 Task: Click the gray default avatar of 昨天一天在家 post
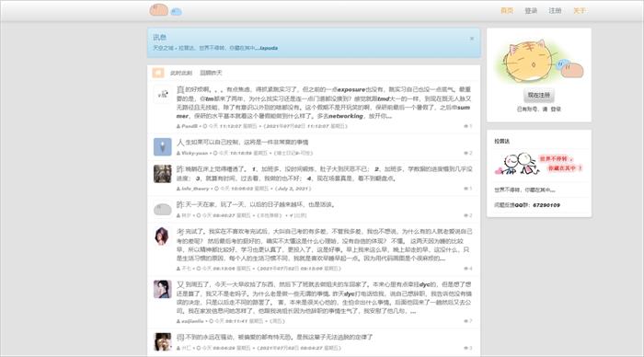pyautogui.click(x=163, y=210)
